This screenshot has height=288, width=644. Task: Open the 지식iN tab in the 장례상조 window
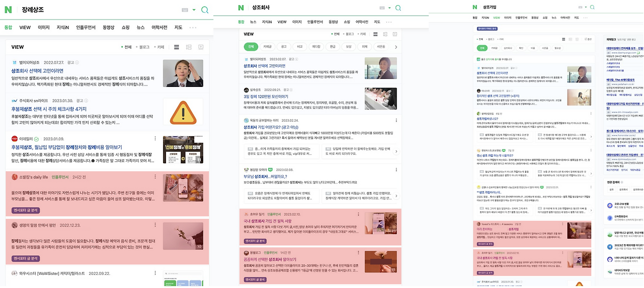point(63,28)
